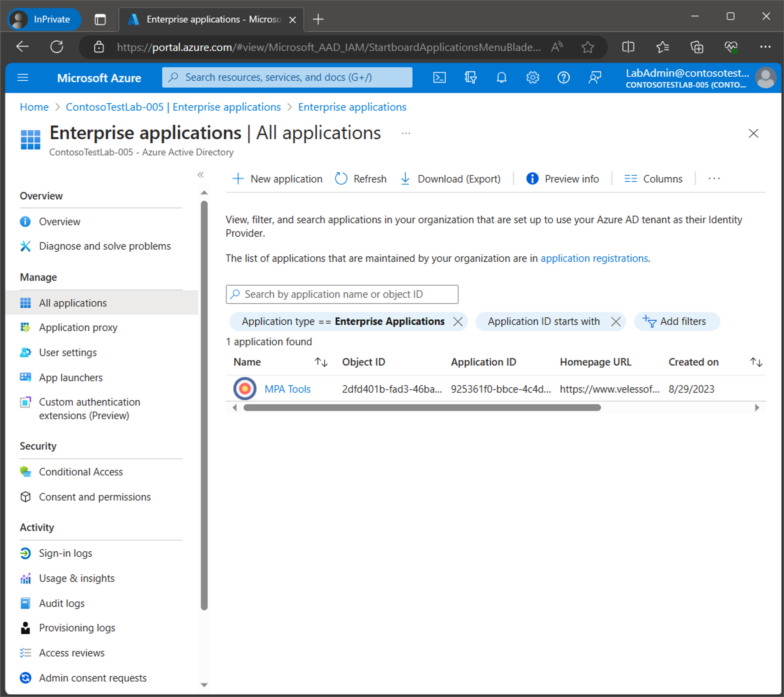
Task: Click the MPA Tools application icon
Action: (245, 389)
